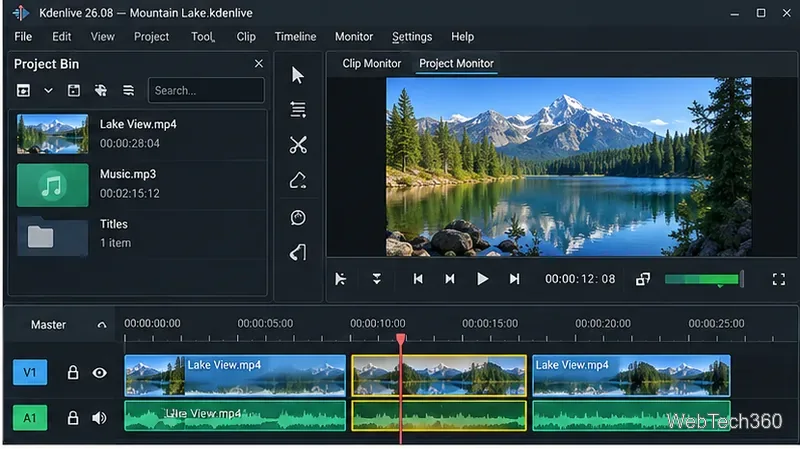Click the Project Monitor video preview
This screenshot has width=800, height=449.
(x=568, y=166)
